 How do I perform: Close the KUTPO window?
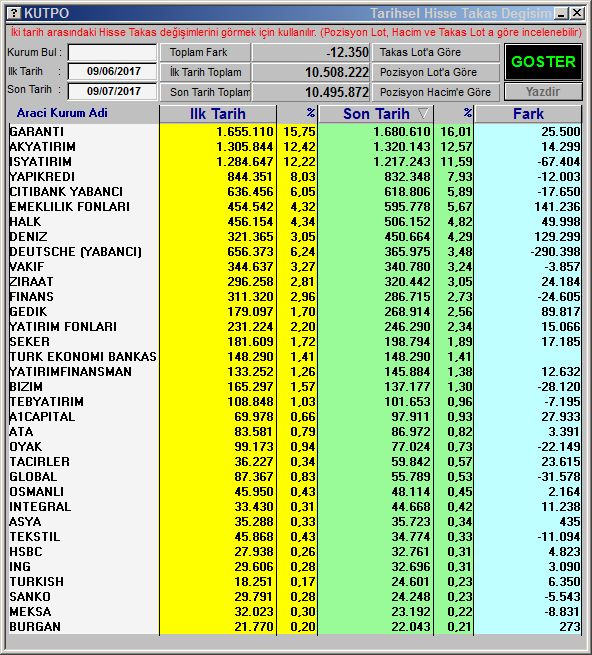point(577,13)
